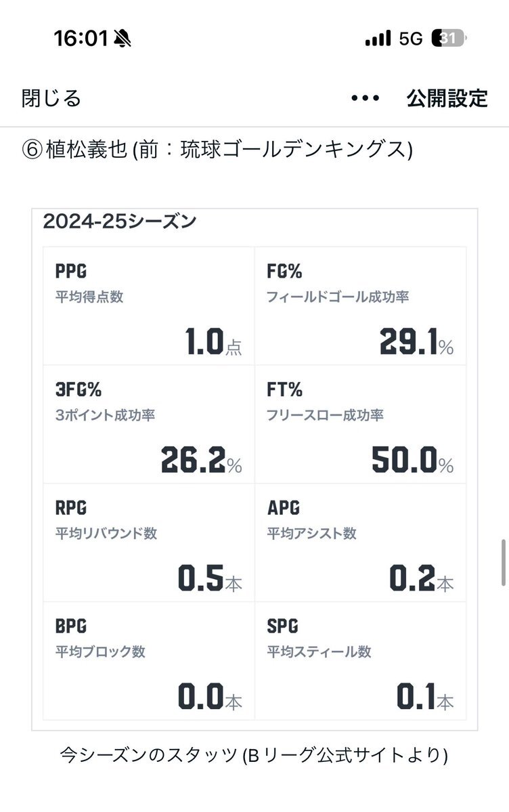Open 公開設定 publish settings
The height and width of the screenshot is (812, 509).
tap(447, 98)
